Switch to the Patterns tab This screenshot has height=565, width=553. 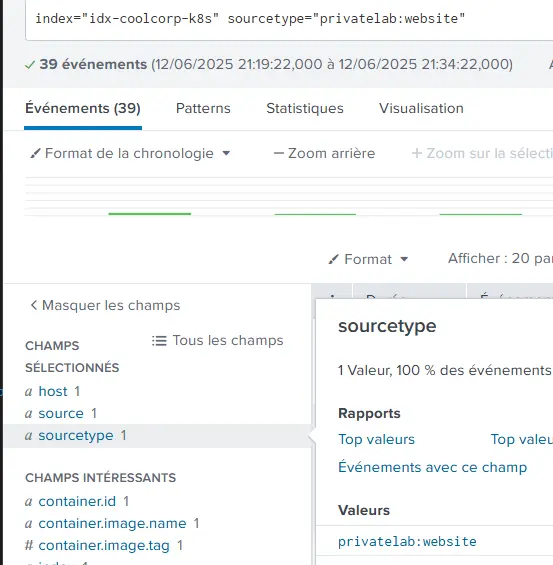click(203, 108)
